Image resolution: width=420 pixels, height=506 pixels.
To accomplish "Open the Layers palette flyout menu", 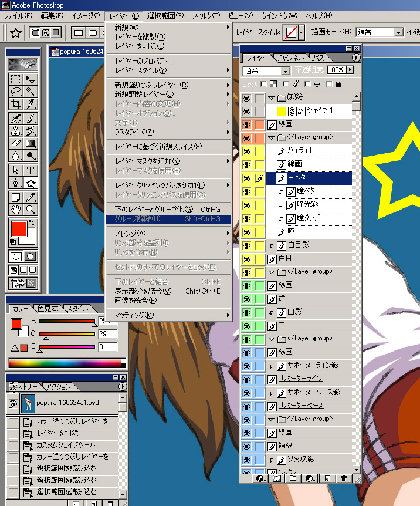I will (356, 58).
